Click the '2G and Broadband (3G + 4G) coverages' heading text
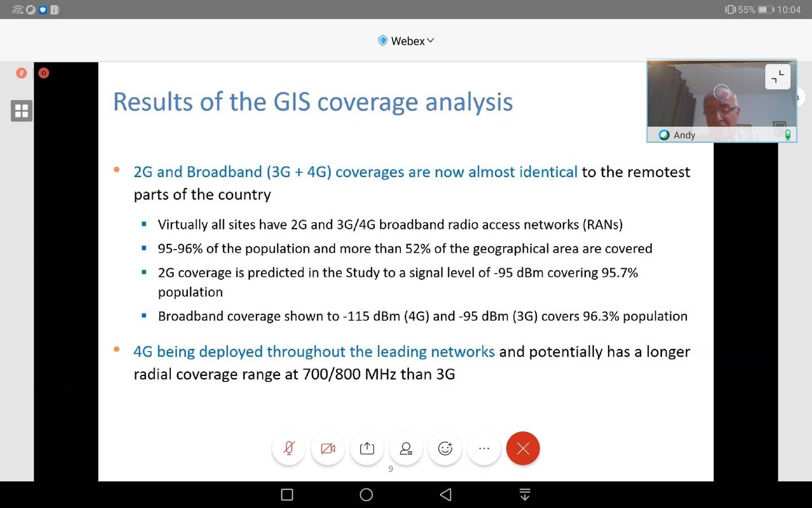 pos(355,172)
